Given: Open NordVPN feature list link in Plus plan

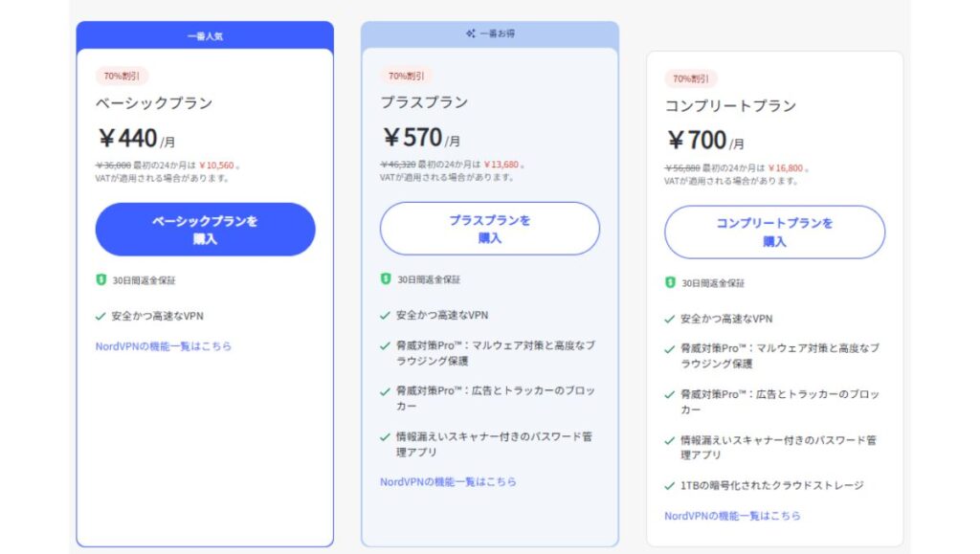Looking at the screenshot, I should click(448, 481).
